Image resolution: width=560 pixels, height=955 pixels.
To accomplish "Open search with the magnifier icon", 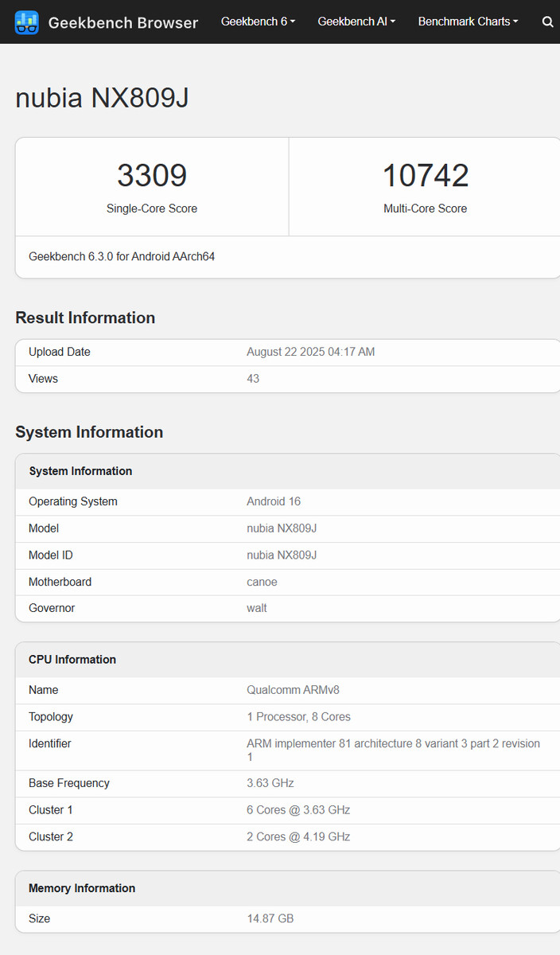I will tap(547, 22).
